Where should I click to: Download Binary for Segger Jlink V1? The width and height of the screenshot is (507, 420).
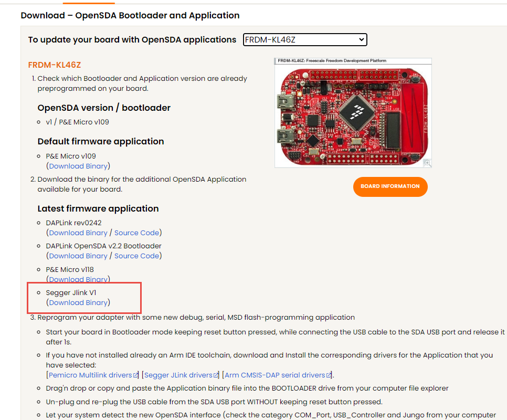[x=78, y=302]
